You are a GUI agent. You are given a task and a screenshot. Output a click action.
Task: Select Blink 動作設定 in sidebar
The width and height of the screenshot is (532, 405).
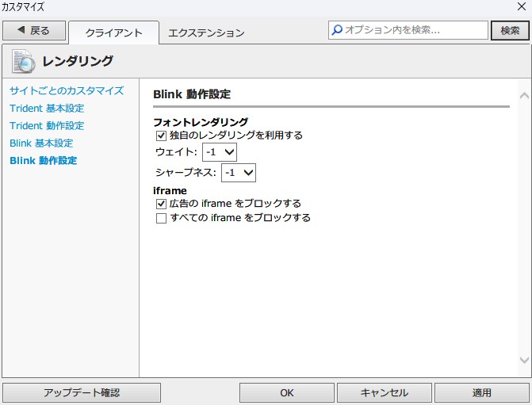click(x=44, y=160)
